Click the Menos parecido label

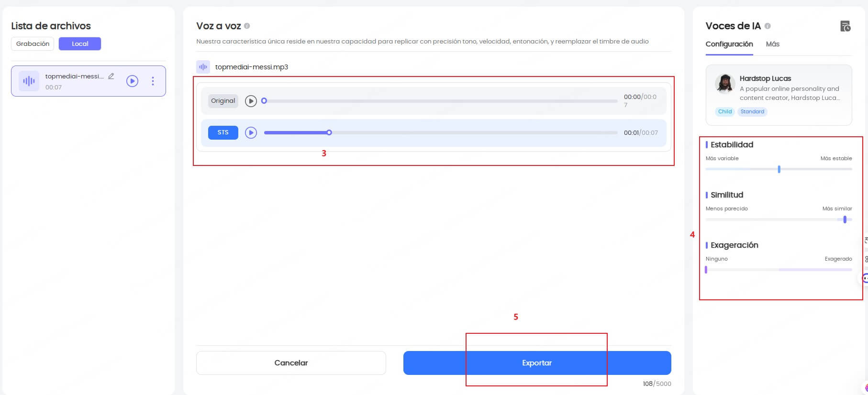pyautogui.click(x=726, y=208)
